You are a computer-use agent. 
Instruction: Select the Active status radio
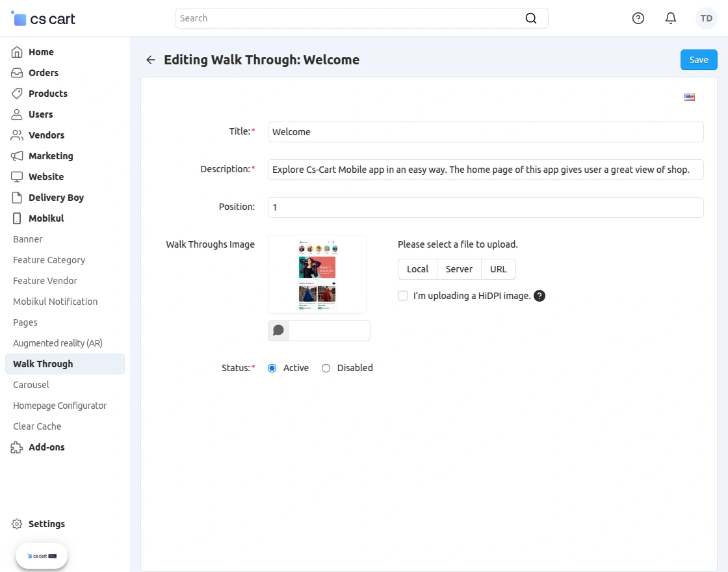(272, 368)
